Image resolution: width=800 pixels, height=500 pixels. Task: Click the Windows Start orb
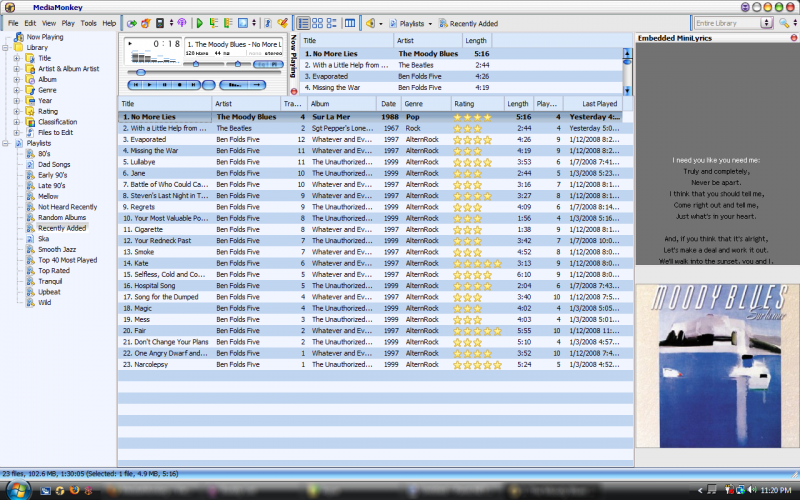point(20,490)
